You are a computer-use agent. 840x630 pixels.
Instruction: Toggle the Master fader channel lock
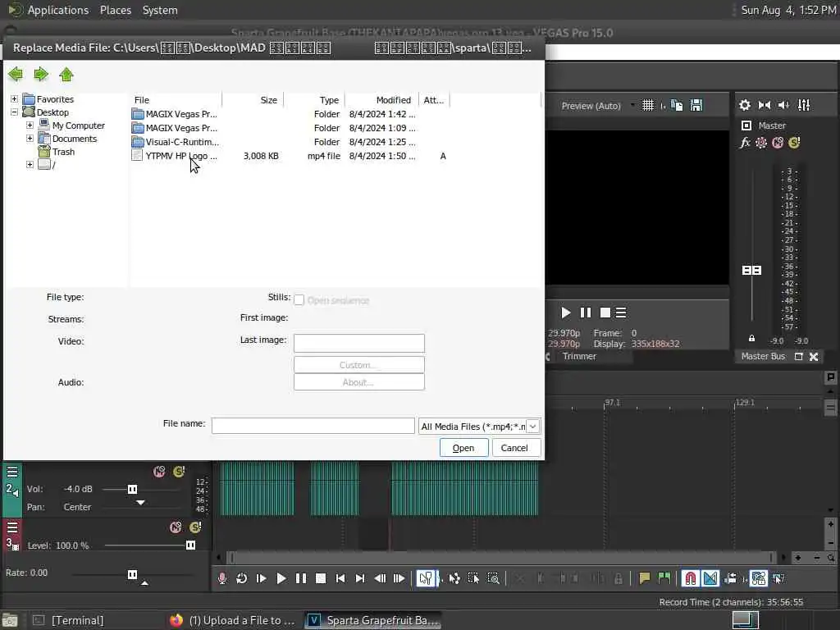(751, 339)
